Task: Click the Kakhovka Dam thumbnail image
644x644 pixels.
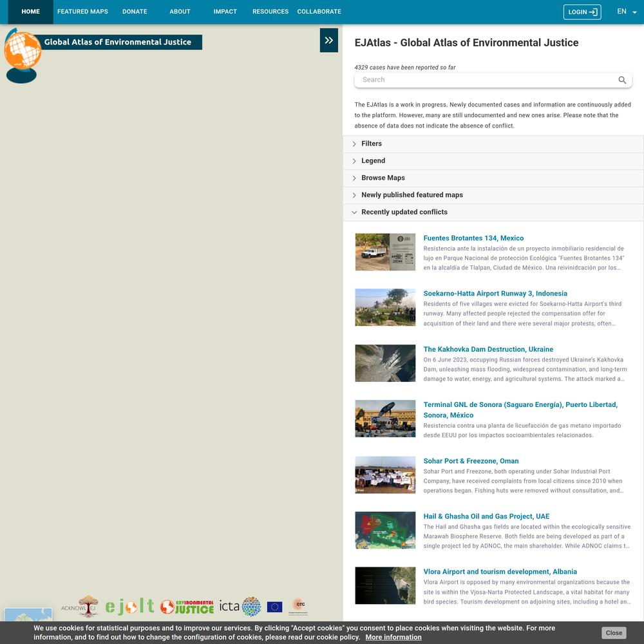Action: coord(385,363)
